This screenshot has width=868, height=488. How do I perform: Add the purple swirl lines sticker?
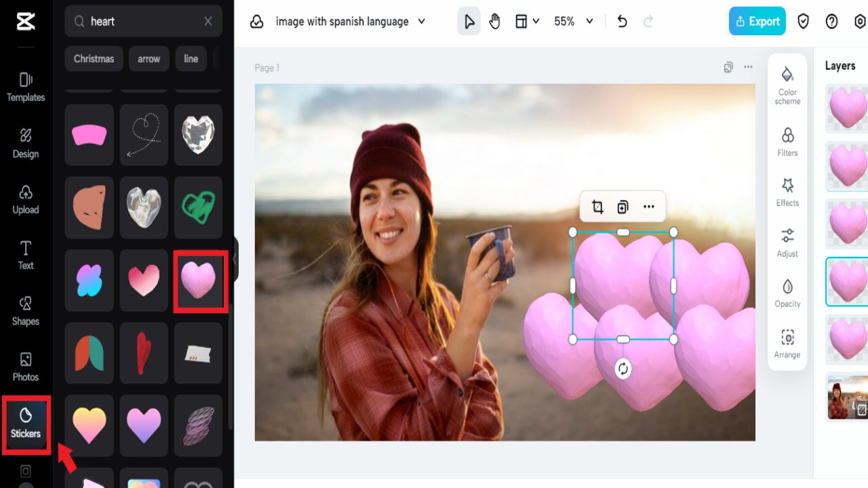click(x=198, y=426)
